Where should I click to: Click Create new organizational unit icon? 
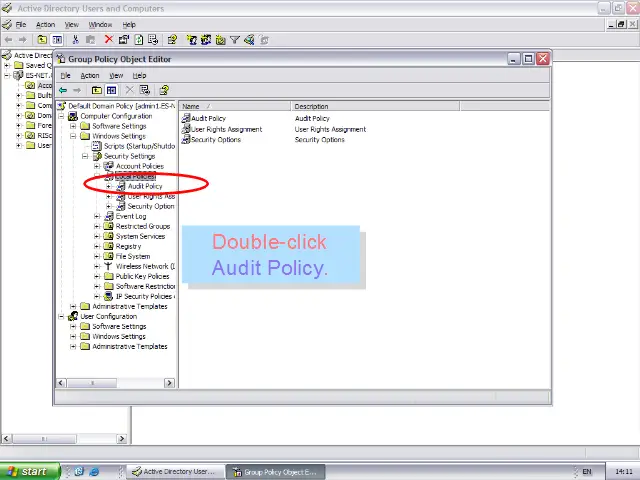tap(220, 40)
